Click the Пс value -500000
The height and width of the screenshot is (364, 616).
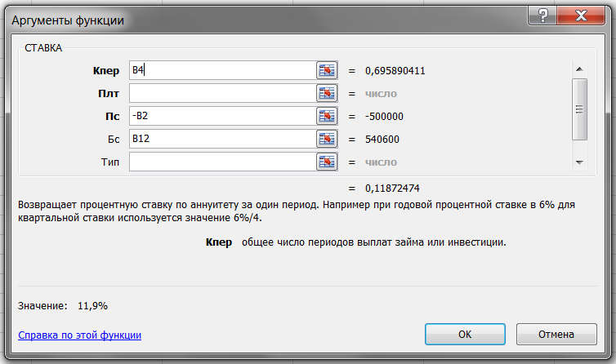tap(384, 116)
